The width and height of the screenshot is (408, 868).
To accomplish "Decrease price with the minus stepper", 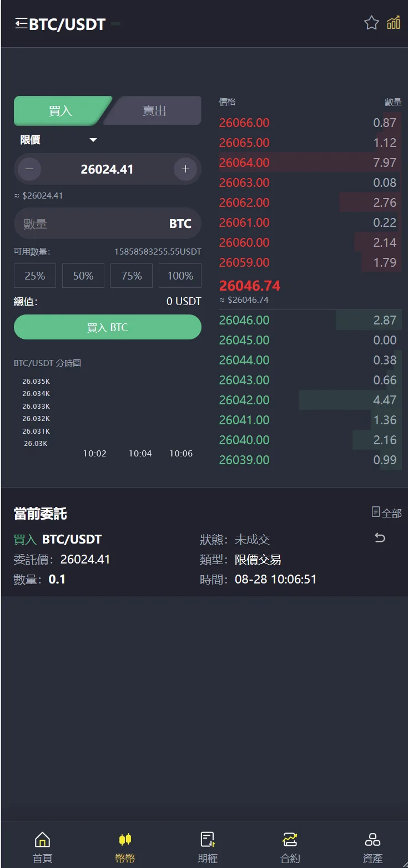I will [29, 169].
